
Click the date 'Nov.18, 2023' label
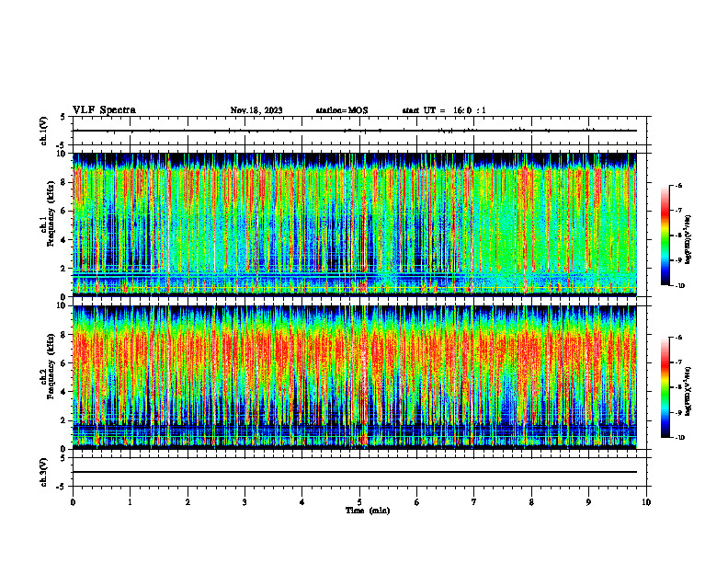point(256,110)
